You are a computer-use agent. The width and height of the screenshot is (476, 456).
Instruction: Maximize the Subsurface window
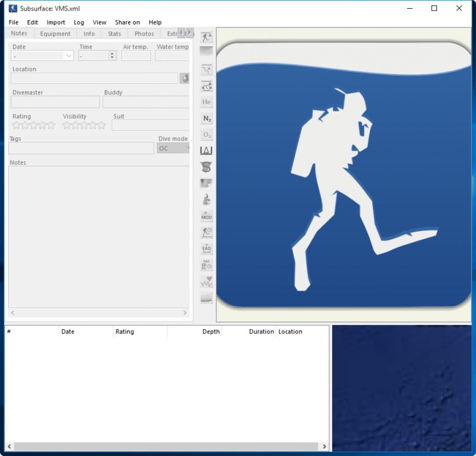tap(434, 8)
